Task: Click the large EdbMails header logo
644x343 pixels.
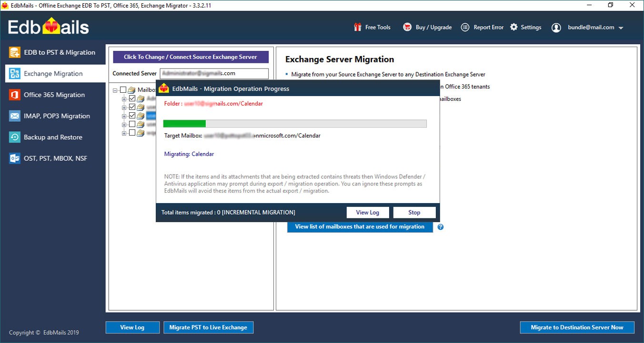Action: point(49,27)
